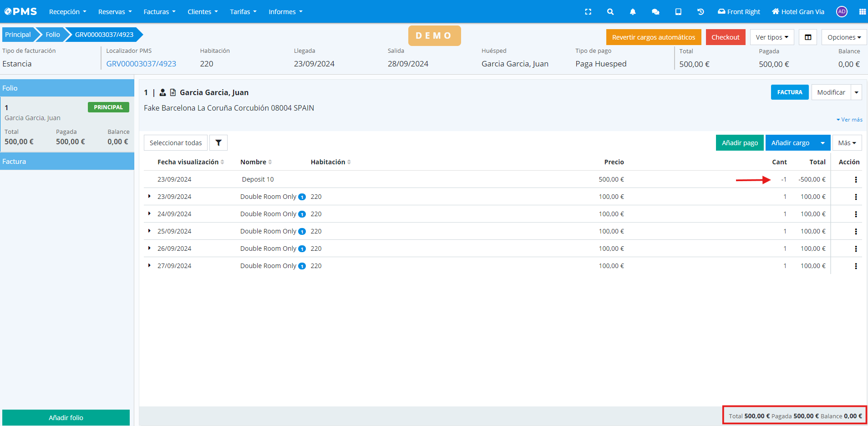868x426 pixels.
Task: Open the search magnifier icon
Action: (x=610, y=12)
